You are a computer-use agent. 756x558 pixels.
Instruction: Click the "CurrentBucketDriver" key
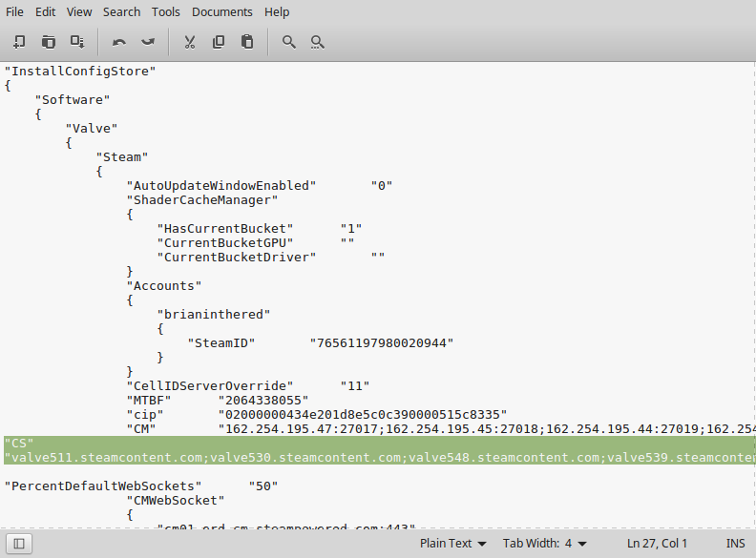tap(237, 258)
